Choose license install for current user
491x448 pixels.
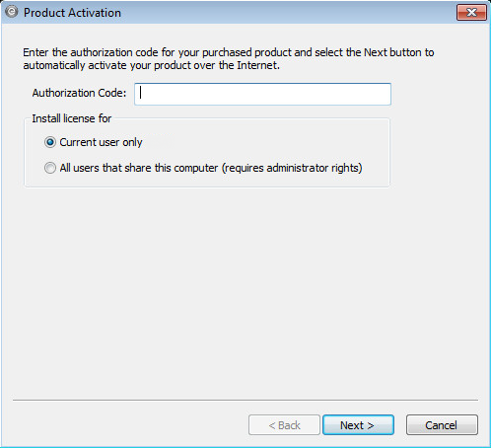50,142
